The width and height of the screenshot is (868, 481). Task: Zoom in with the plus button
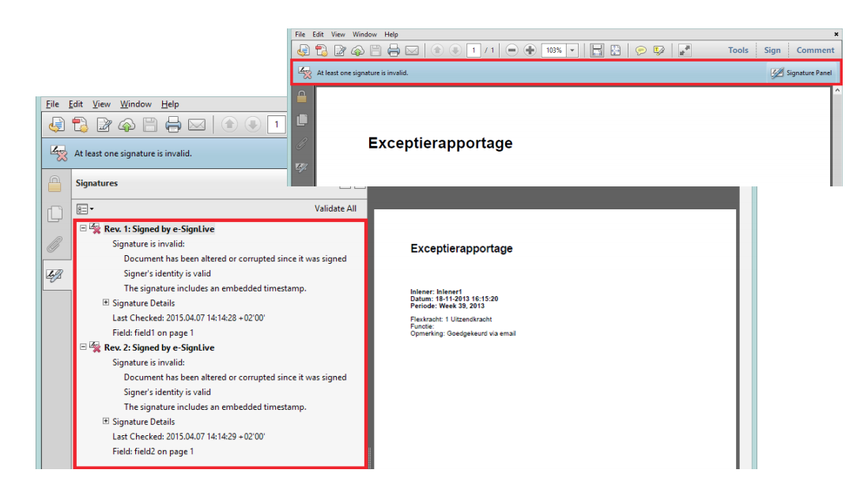click(530, 51)
